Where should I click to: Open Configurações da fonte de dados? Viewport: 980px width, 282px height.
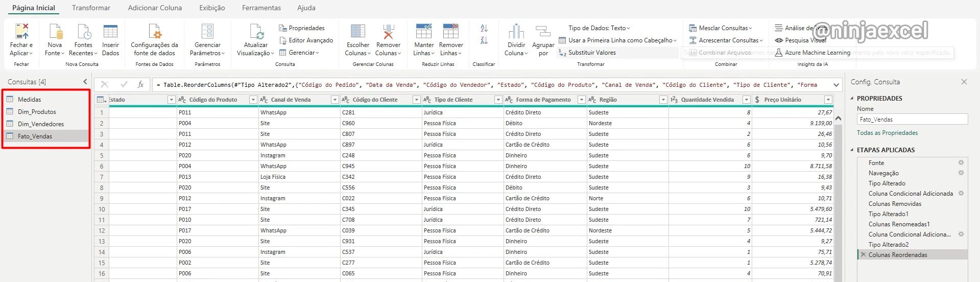pos(154,40)
